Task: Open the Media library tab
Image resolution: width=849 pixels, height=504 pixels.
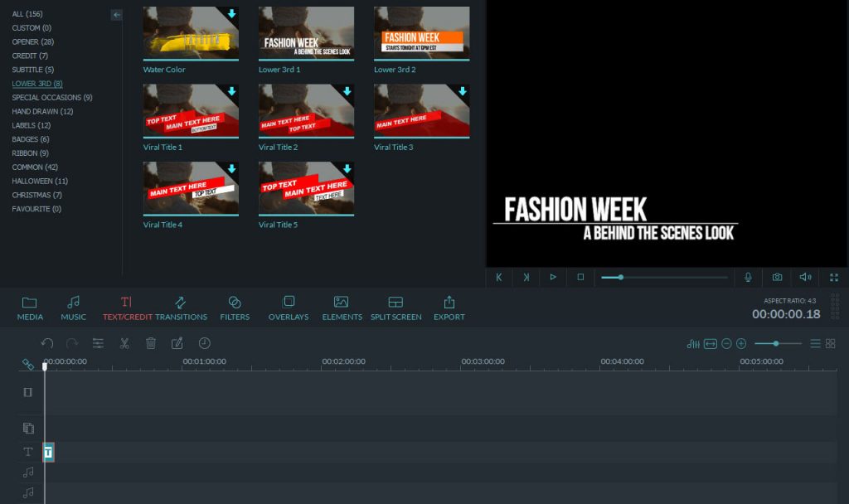Action: [x=30, y=308]
